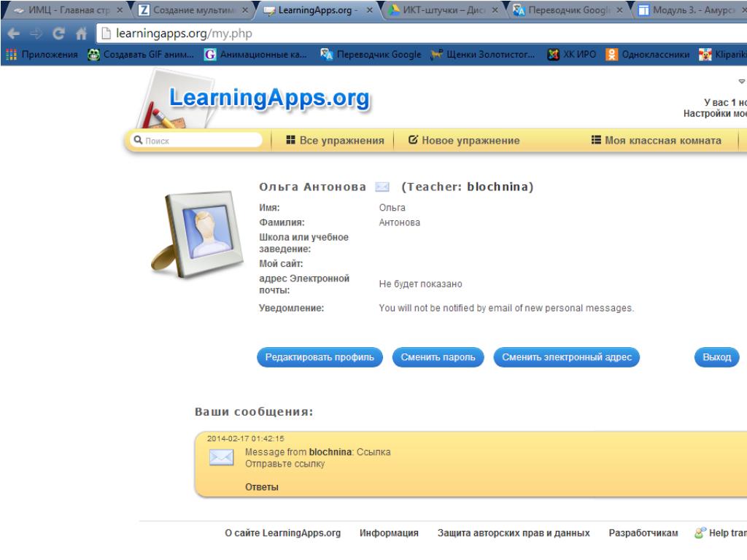Screen dimensions: 747x560
Task: Click the Настройки мое... settings link
Action: (715, 114)
